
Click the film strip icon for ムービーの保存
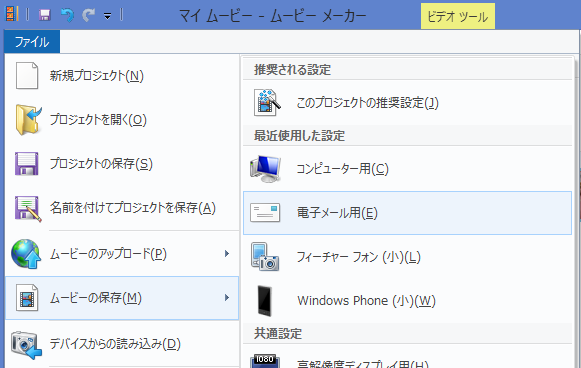(27, 298)
